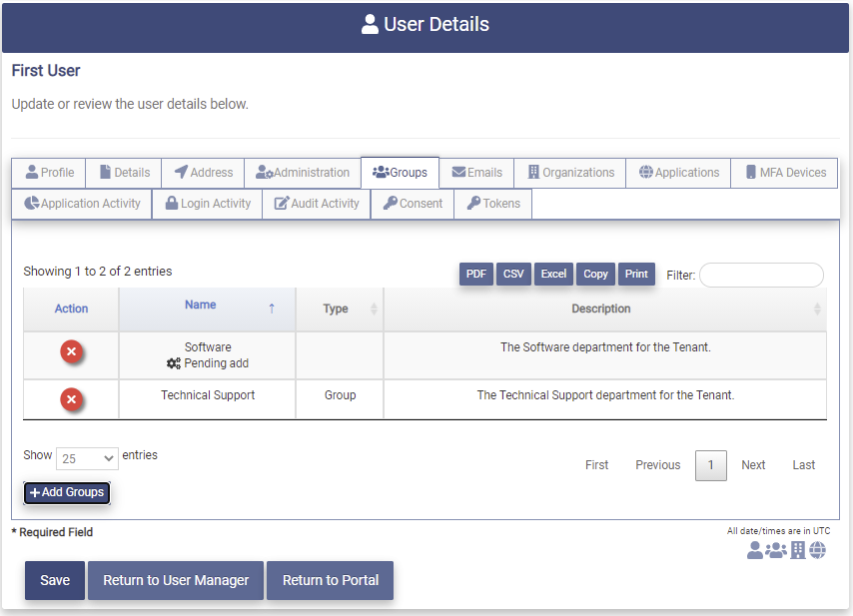Print the groups table
This screenshot has width=853, height=616.
(636, 274)
